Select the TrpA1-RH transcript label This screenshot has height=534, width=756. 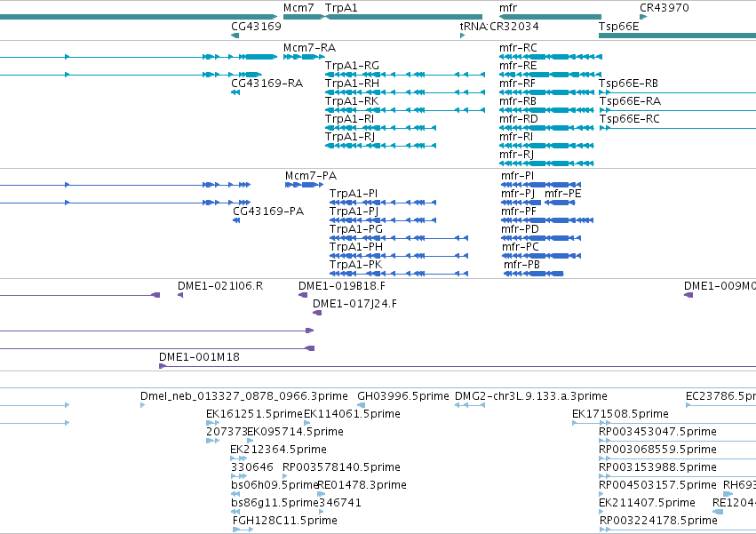pos(352,84)
